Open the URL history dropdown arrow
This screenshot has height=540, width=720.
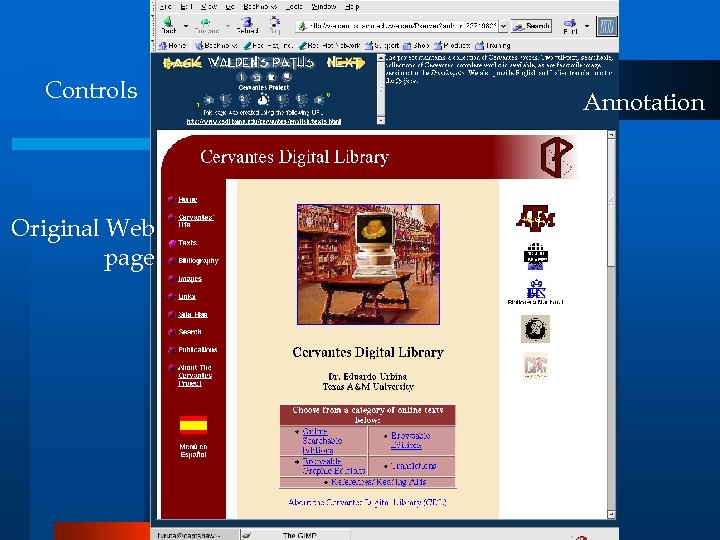pyautogui.click(x=503, y=26)
